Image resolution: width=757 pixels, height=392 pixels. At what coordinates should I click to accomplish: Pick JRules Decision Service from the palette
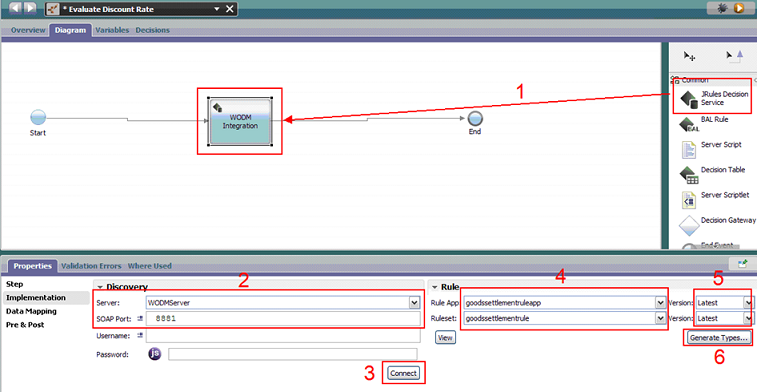pyautogui.click(x=714, y=98)
